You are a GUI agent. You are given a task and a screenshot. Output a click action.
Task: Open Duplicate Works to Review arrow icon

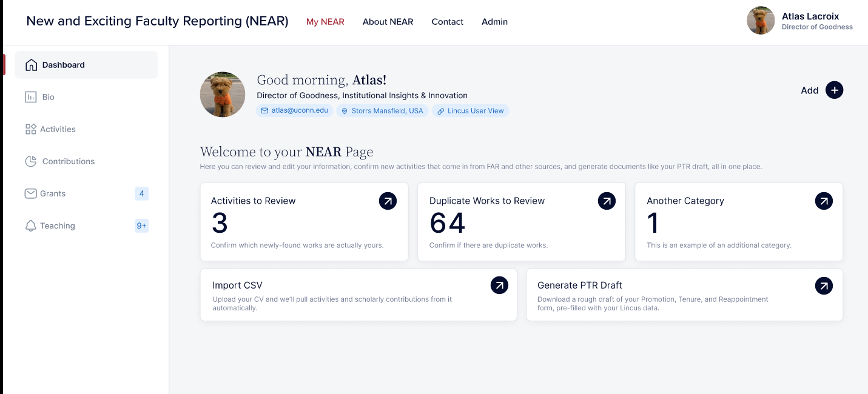[x=607, y=201]
